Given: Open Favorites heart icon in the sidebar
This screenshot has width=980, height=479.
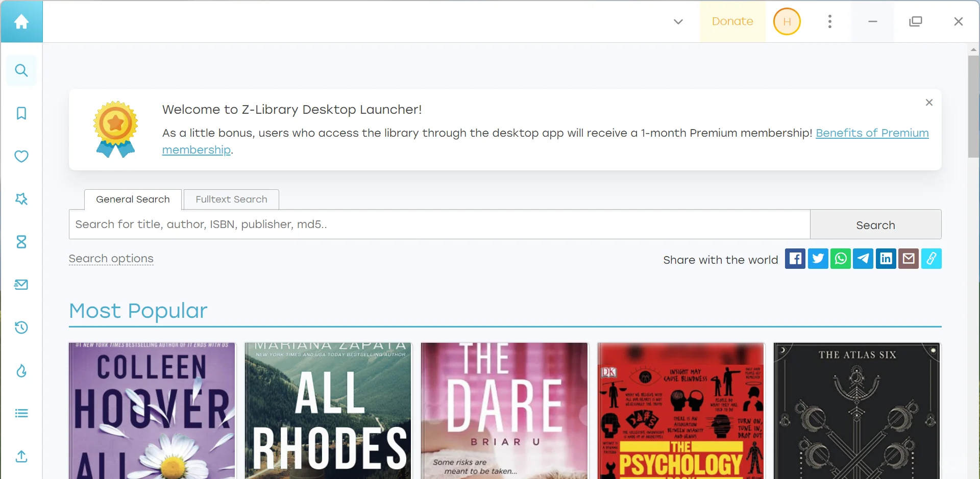Looking at the screenshot, I should click(x=21, y=156).
